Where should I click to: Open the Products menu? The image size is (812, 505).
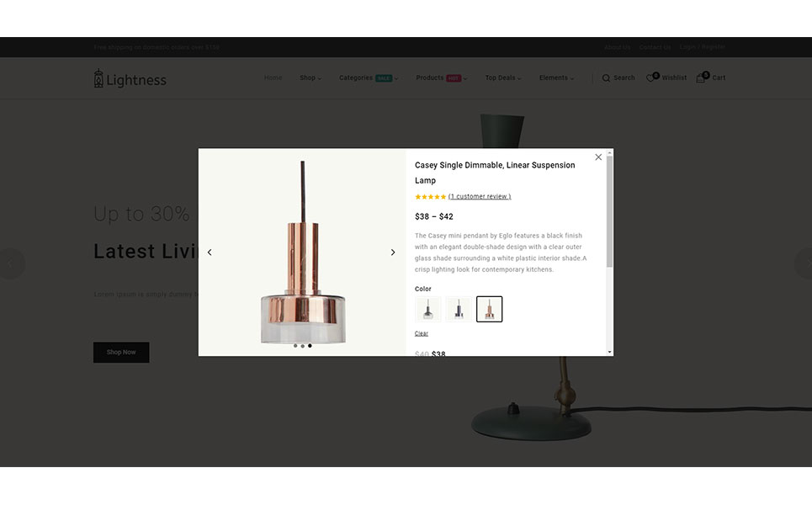pos(440,78)
